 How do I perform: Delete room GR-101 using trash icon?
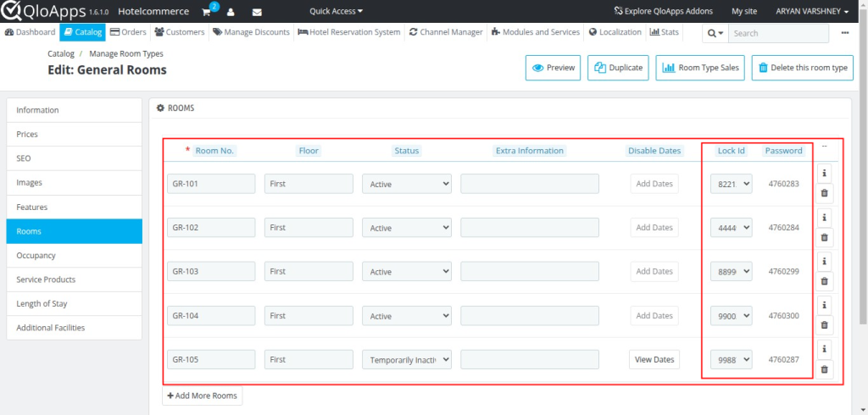click(824, 194)
